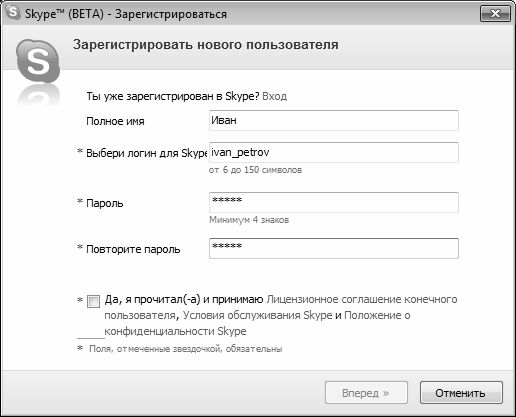This screenshot has height=417, width=516.
Task: Click the large Skype logo in header
Action: pos(38,61)
